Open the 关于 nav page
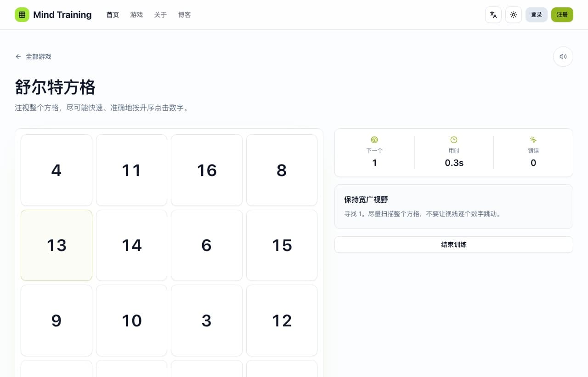588x377 pixels. pyautogui.click(x=160, y=15)
